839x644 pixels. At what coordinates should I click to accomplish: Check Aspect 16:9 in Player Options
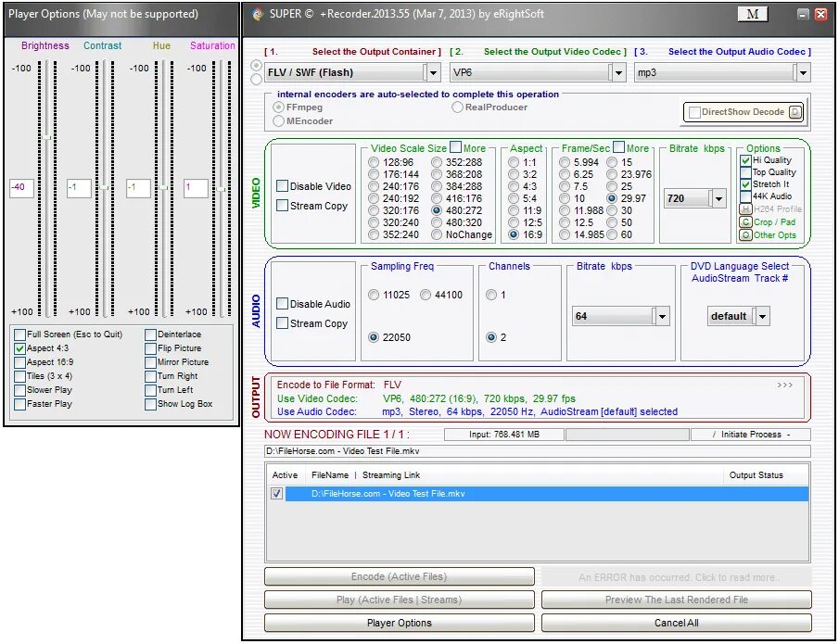click(x=19, y=362)
